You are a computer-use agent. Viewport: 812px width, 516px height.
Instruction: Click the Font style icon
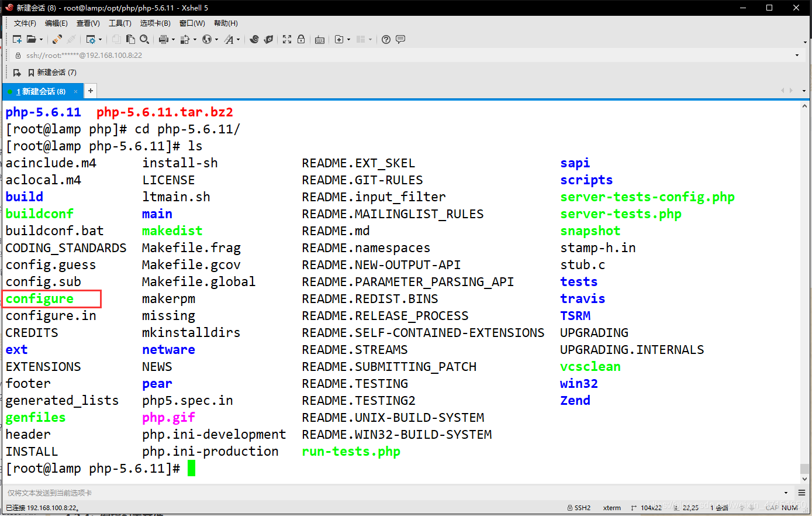pos(229,39)
